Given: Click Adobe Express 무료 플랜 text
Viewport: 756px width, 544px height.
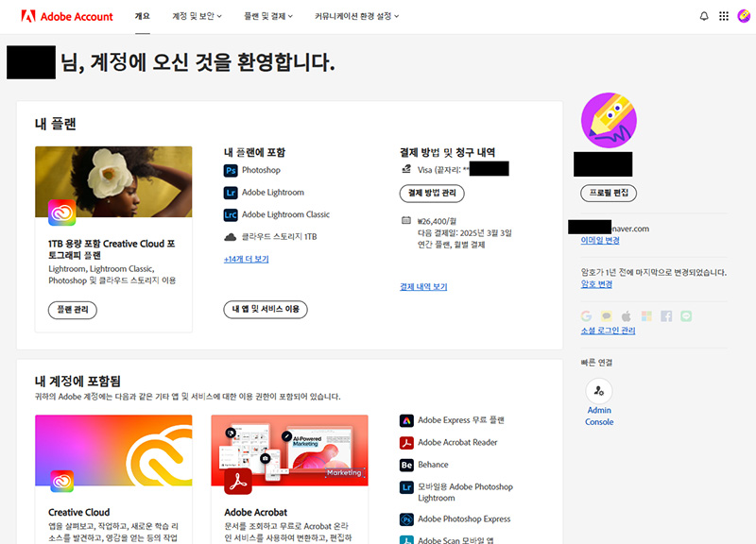Looking at the screenshot, I should coord(461,420).
